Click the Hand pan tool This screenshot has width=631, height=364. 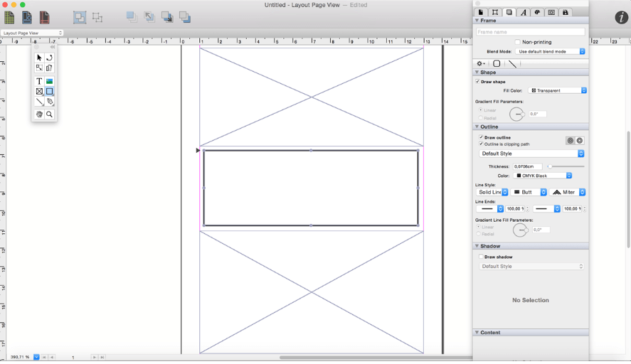coord(39,114)
